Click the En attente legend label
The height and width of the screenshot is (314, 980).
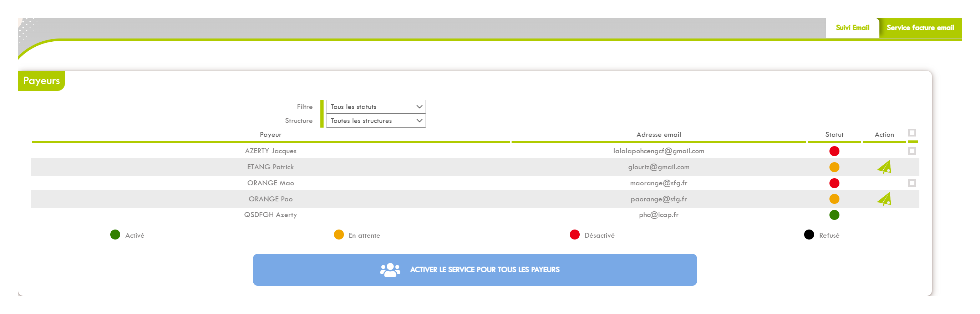point(364,235)
